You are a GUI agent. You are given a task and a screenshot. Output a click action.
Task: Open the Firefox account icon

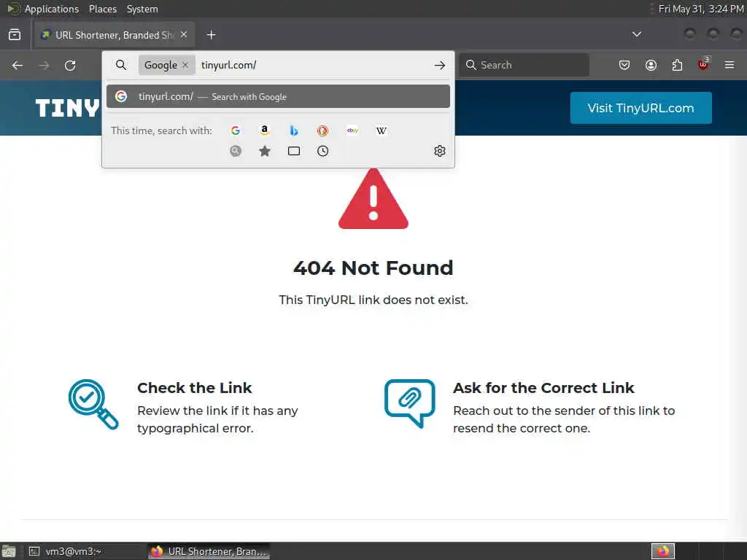coord(651,65)
